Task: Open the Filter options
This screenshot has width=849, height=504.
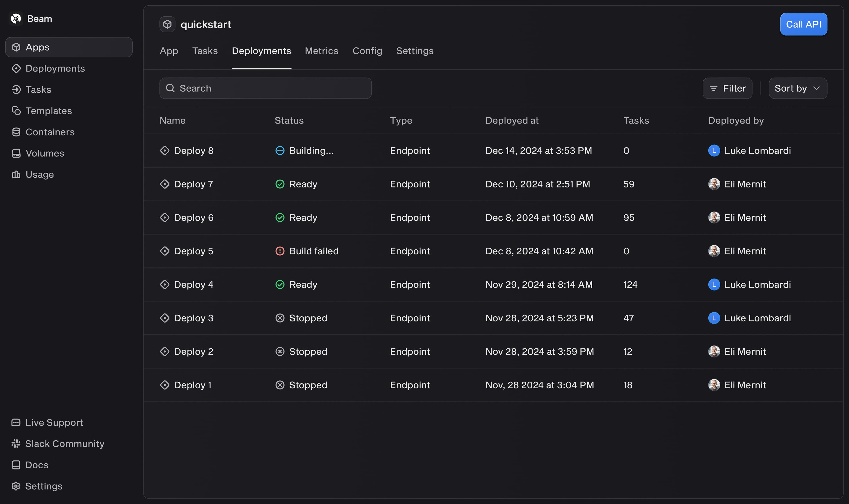Action: pyautogui.click(x=727, y=88)
